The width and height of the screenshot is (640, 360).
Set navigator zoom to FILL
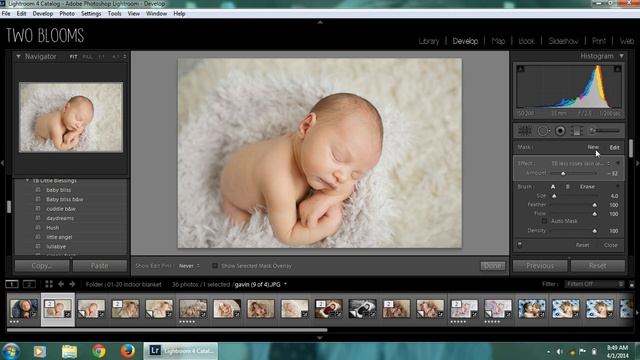(x=87, y=57)
